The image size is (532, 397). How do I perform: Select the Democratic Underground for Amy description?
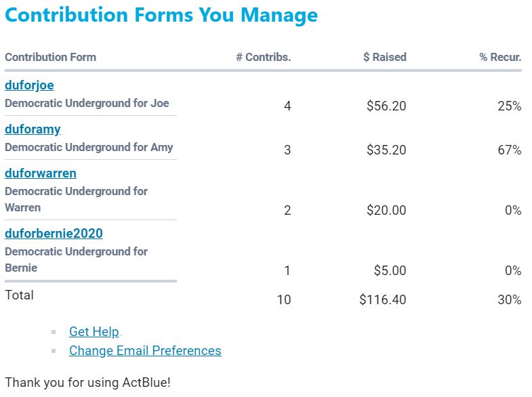pyautogui.click(x=89, y=147)
